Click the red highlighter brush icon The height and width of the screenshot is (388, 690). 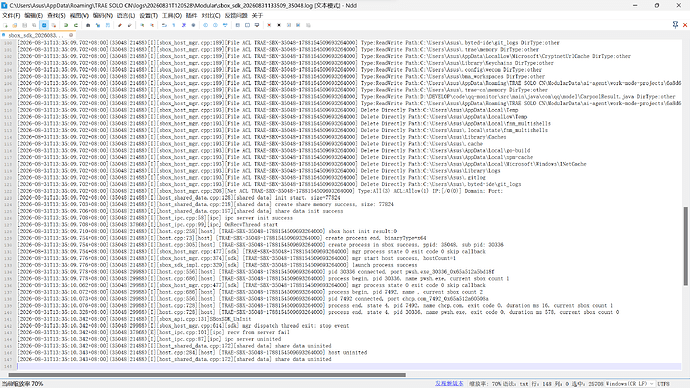[x=120, y=25]
